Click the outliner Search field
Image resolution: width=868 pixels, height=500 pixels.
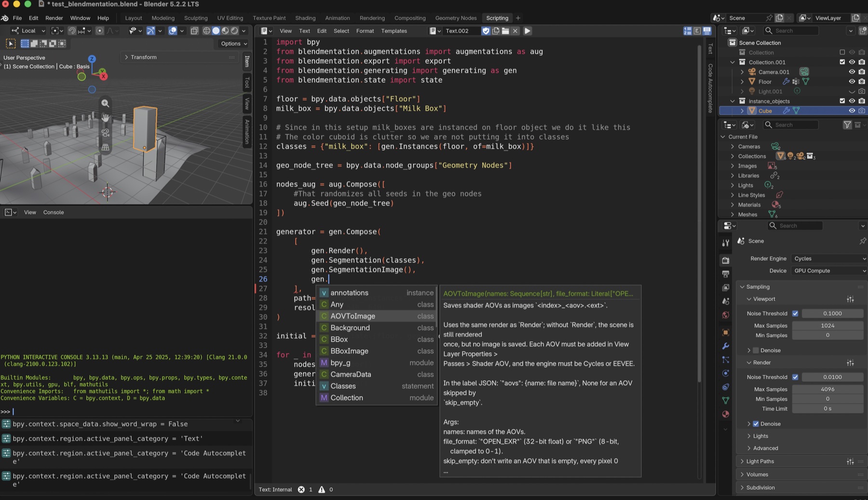coord(791,30)
